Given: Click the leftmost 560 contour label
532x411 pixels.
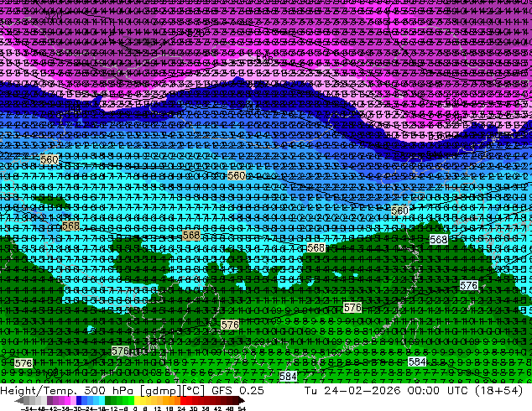Looking at the screenshot, I should tap(50, 159).
